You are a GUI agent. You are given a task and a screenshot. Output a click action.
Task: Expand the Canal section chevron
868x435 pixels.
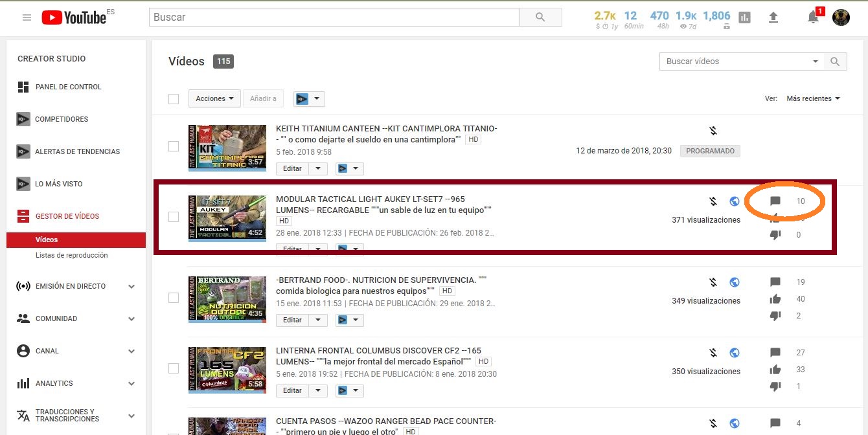pyautogui.click(x=131, y=351)
